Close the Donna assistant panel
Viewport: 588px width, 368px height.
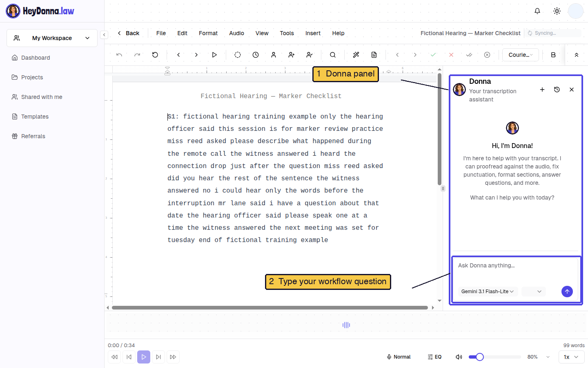pos(572,90)
